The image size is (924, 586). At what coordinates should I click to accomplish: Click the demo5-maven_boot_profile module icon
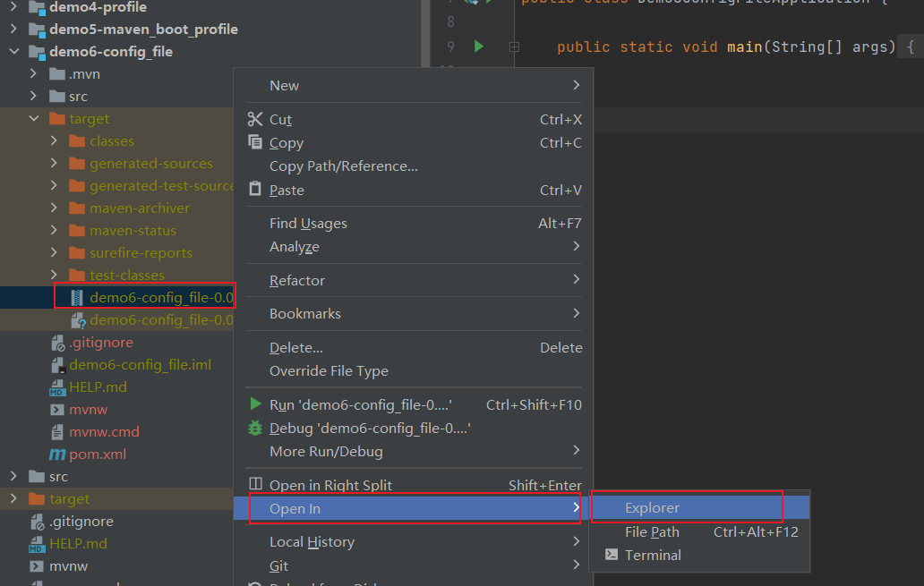[37, 30]
